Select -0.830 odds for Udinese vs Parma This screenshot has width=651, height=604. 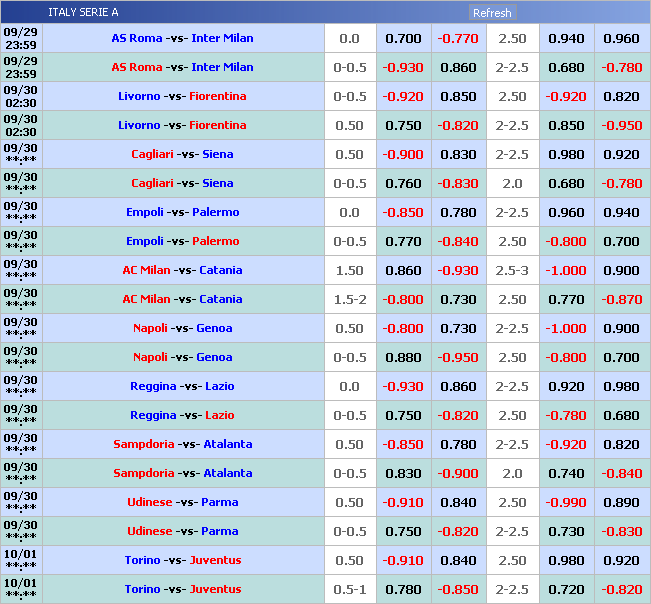pyautogui.click(x=621, y=532)
